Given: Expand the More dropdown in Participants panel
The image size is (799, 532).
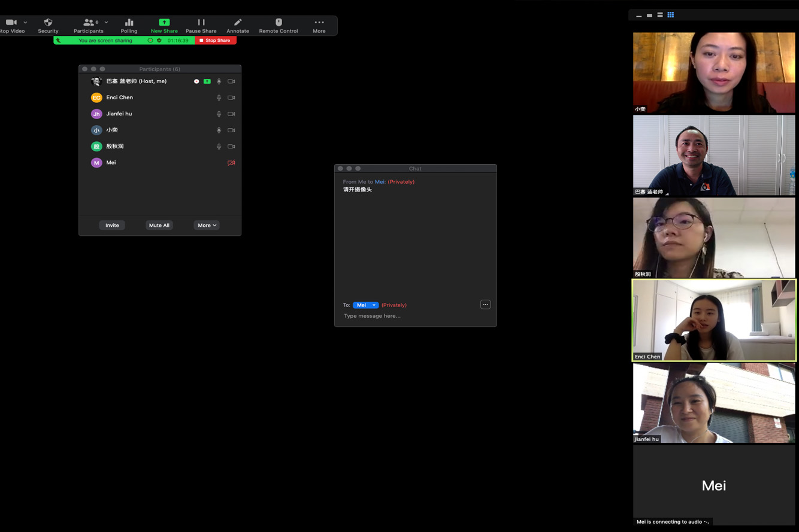Looking at the screenshot, I should 207,226.
